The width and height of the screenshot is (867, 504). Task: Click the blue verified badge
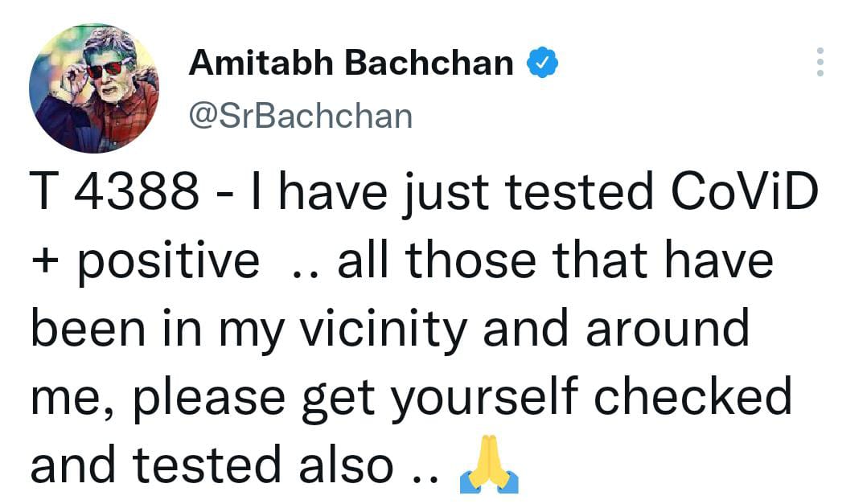pyautogui.click(x=540, y=61)
